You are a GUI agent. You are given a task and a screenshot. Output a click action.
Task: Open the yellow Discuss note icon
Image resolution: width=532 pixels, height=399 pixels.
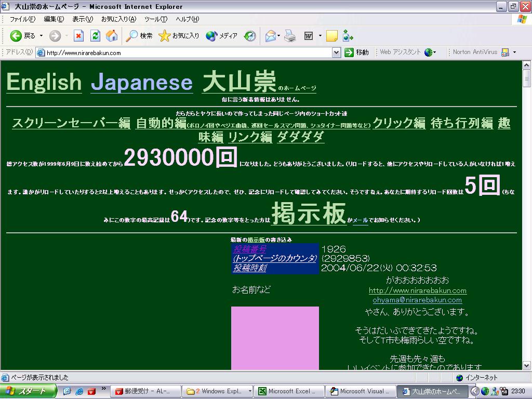(332, 36)
